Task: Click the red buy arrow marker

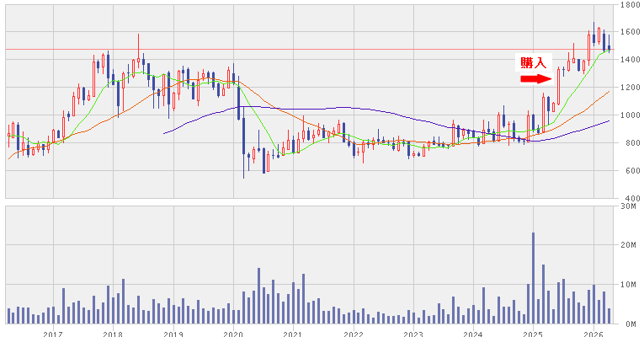Action: pyautogui.click(x=533, y=79)
